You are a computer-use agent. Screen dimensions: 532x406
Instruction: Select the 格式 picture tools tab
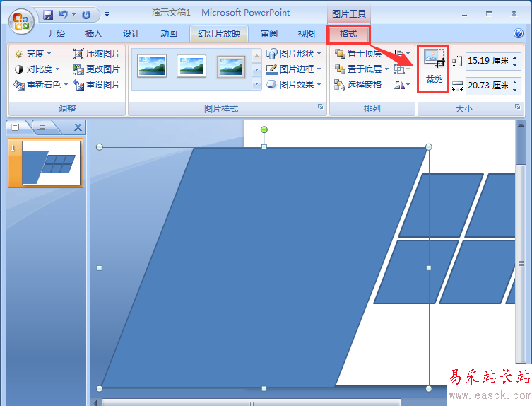click(x=348, y=34)
